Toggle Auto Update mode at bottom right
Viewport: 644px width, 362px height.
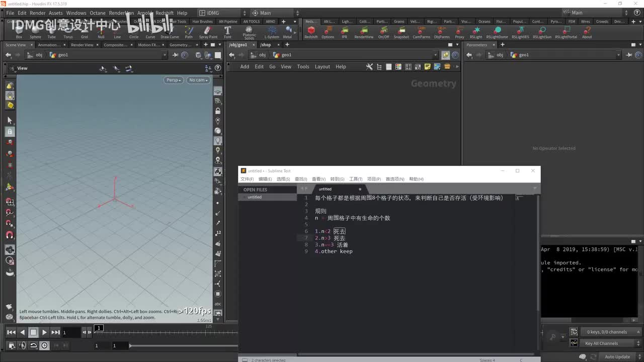pyautogui.click(x=617, y=356)
